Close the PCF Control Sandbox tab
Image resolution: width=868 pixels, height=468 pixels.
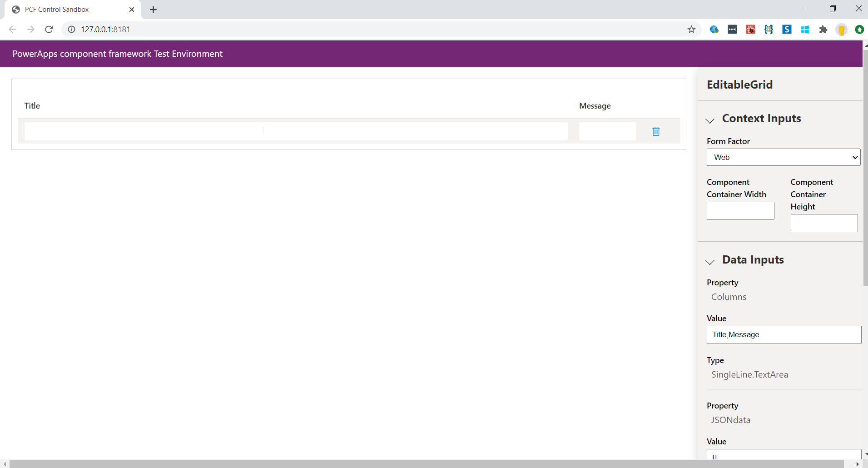pos(132,10)
